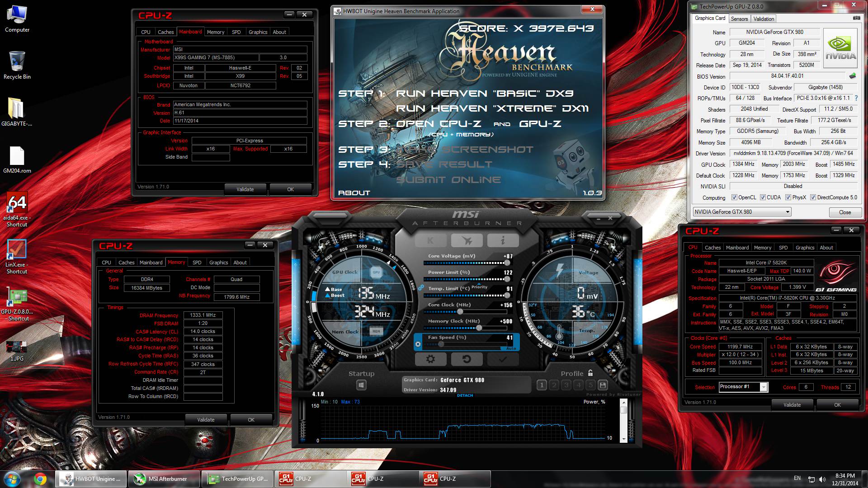Toggle Priority marker on Temp. Limit
Screen dimensions: 868x488
coord(479,287)
